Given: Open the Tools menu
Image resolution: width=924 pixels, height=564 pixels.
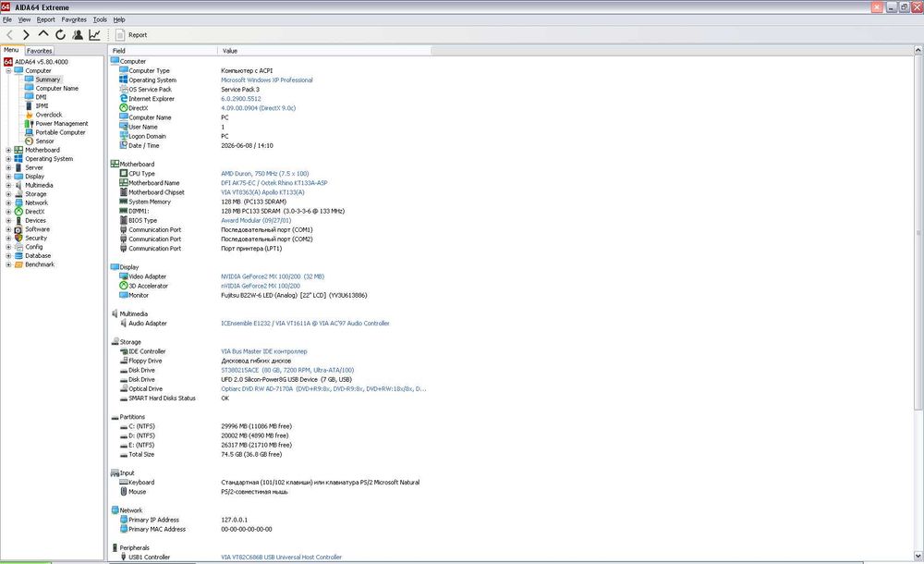Looking at the screenshot, I should [x=100, y=19].
